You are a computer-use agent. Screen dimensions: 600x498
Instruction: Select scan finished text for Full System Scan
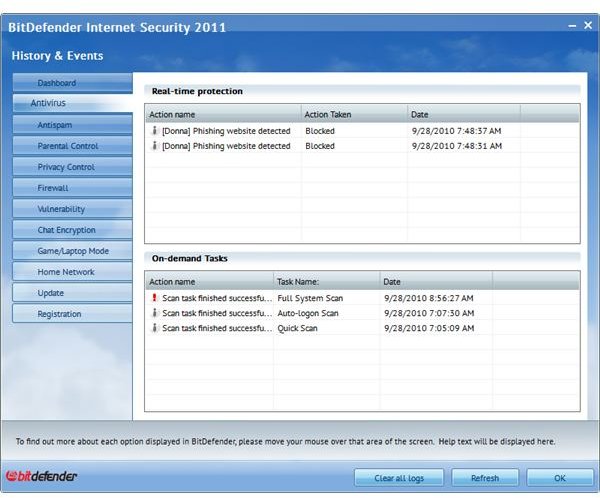click(x=217, y=298)
